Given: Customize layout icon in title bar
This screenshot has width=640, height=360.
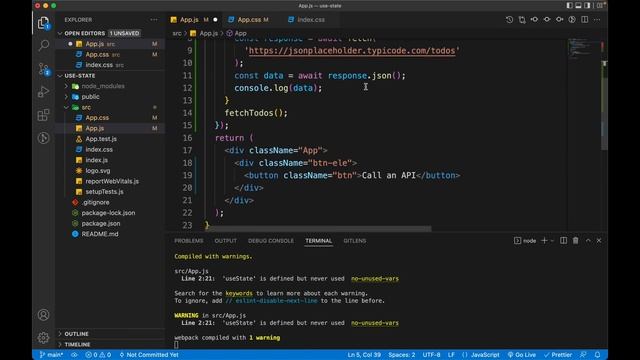Looking at the screenshot, I should tap(601, 6).
